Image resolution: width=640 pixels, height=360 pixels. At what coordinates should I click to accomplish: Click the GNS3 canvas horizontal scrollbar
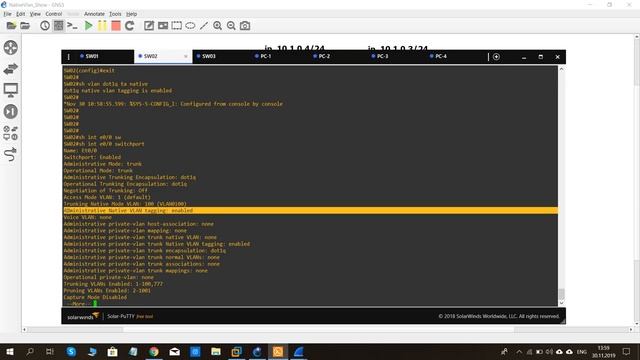pyautogui.click(x=318, y=329)
